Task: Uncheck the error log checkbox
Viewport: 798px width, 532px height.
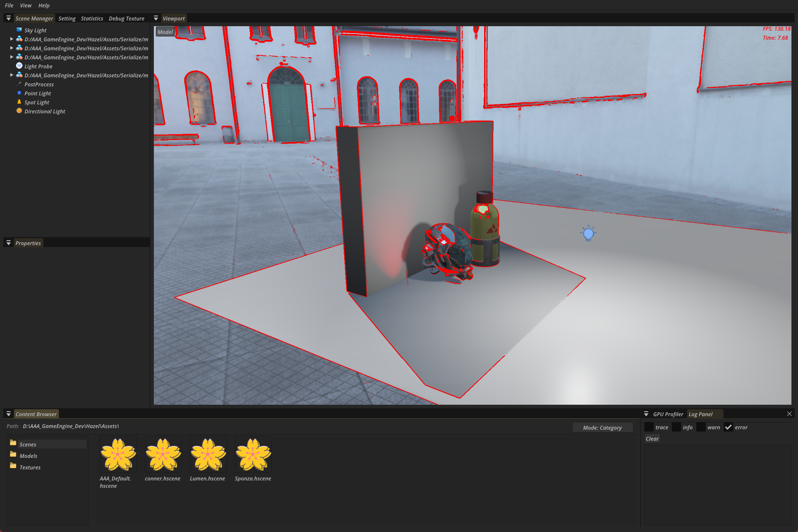Action: (x=728, y=427)
